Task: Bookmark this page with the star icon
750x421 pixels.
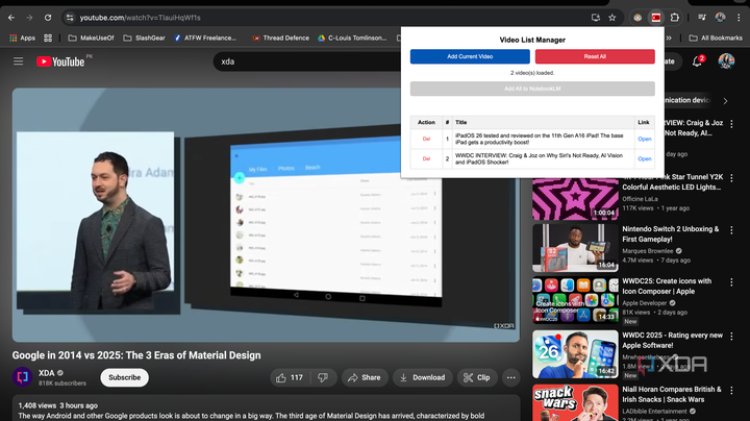Action: click(612, 18)
